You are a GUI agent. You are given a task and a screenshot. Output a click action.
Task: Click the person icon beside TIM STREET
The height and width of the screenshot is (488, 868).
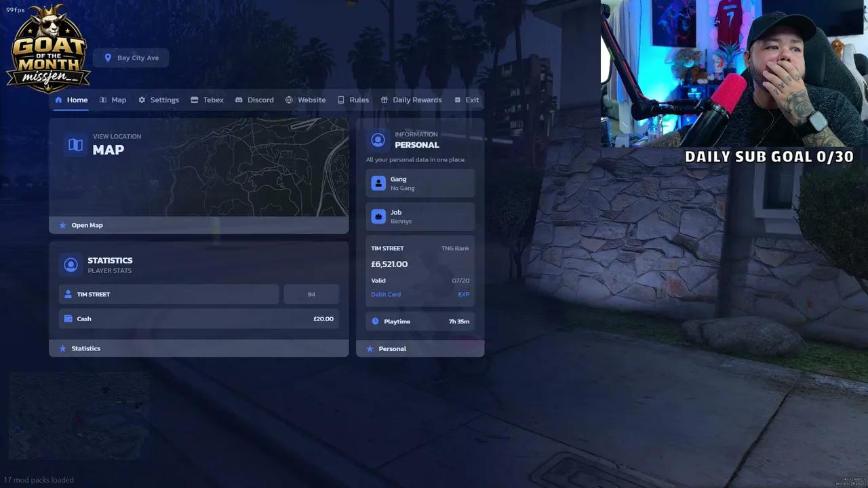coord(68,294)
